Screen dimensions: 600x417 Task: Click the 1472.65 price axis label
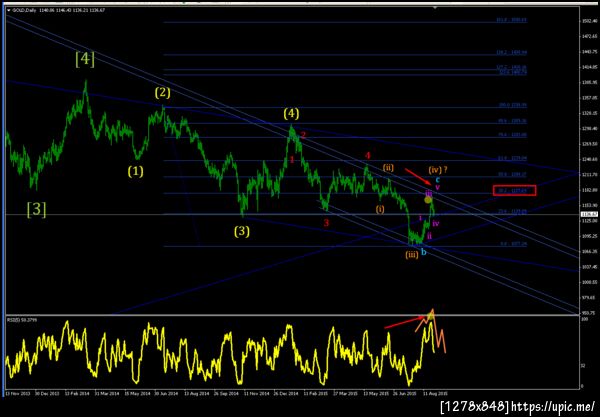(x=590, y=36)
